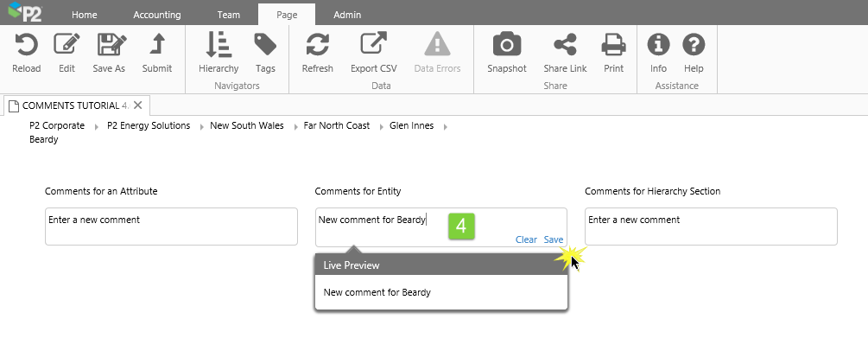Click the Edit page icon
The image size is (868, 351).
pos(67,45)
